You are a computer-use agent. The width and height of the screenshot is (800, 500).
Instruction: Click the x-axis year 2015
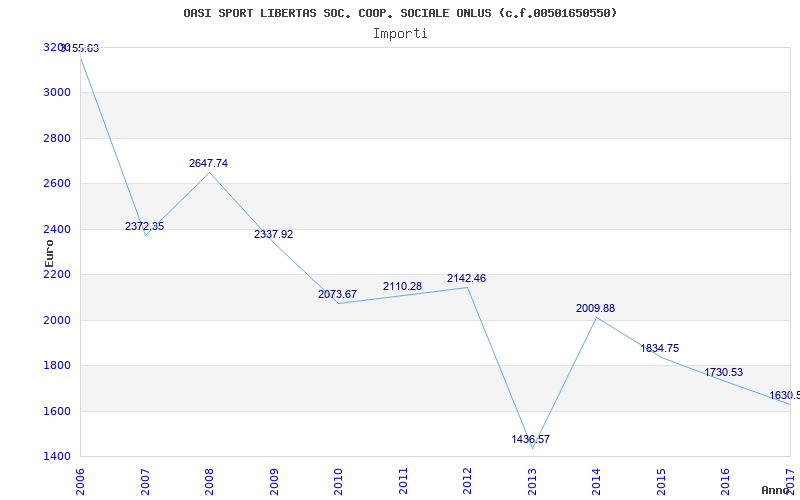[661, 482]
